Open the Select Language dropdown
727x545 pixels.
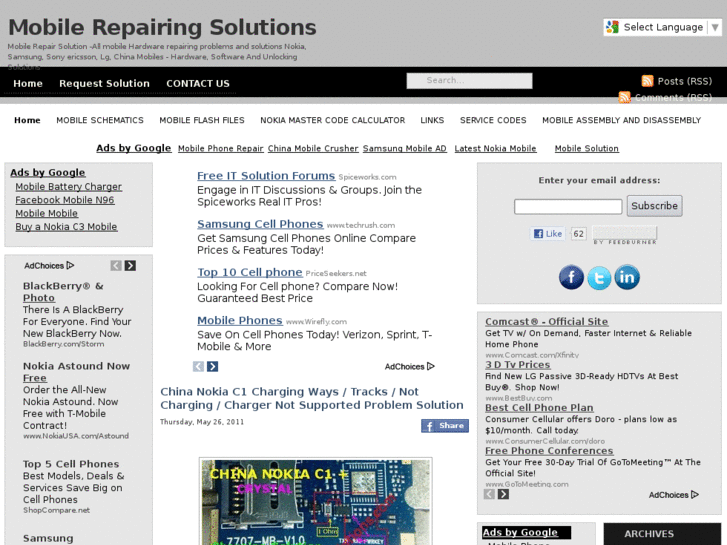tap(663, 27)
